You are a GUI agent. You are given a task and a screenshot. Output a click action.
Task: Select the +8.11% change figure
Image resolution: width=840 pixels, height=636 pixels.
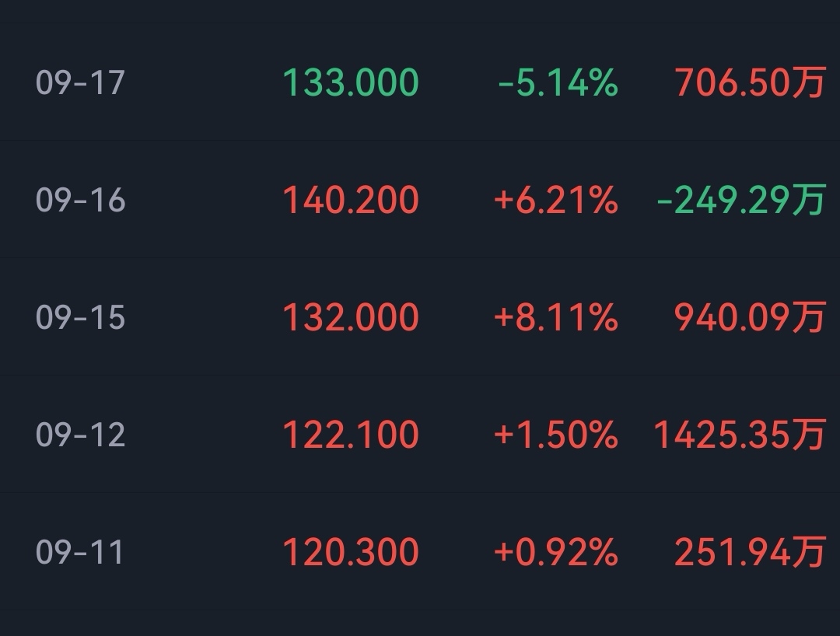click(555, 318)
